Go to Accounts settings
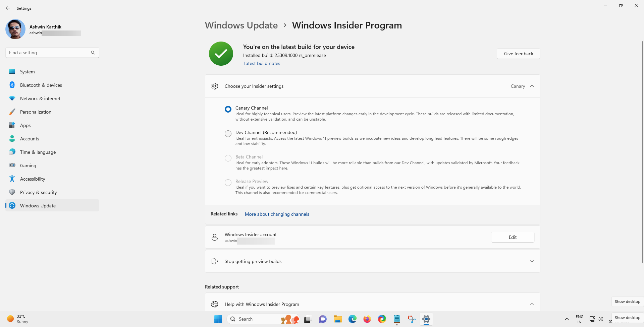Image resolution: width=644 pixels, height=327 pixels. tap(52, 139)
